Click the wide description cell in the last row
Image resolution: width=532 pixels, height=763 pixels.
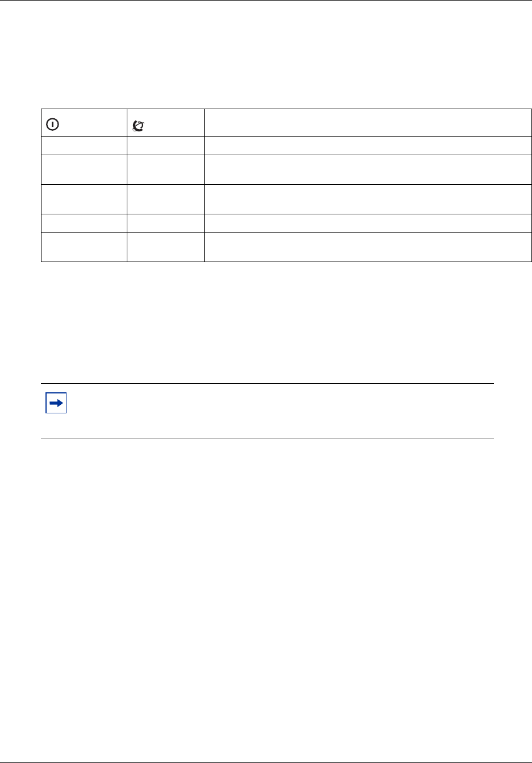pyautogui.click(x=367, y=247)
